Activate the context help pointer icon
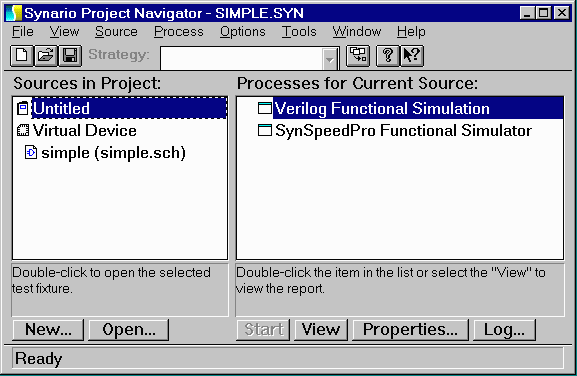Viewport: 577px width, 376px height. point(412,56)
